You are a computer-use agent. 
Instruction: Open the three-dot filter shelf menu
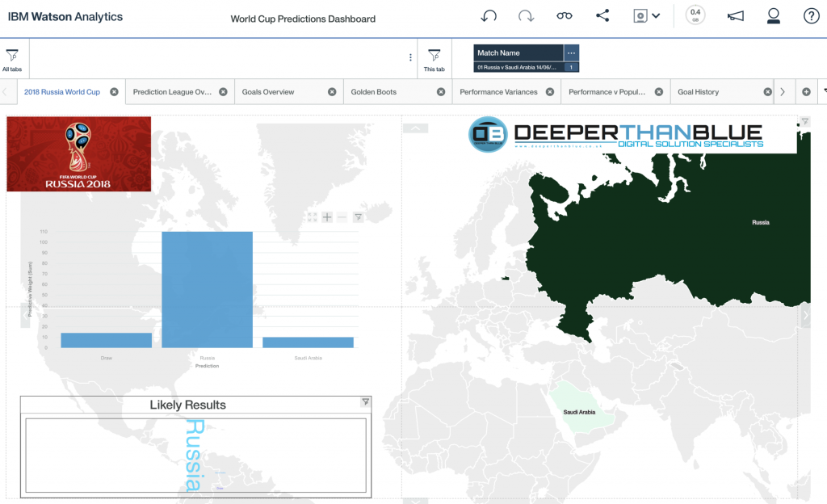(410, 57)
